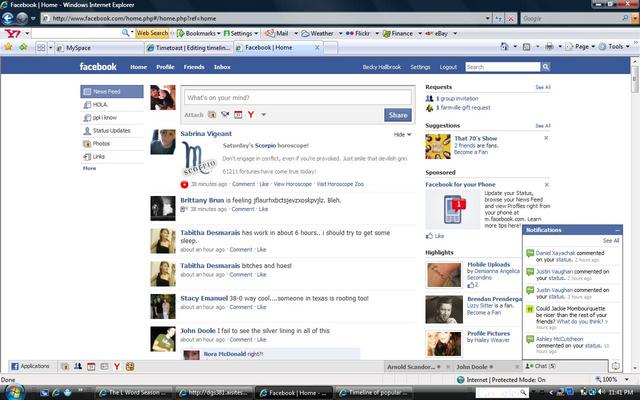Attach a Yahoo item to the status

pyautogui.click(x=251, y=115)
